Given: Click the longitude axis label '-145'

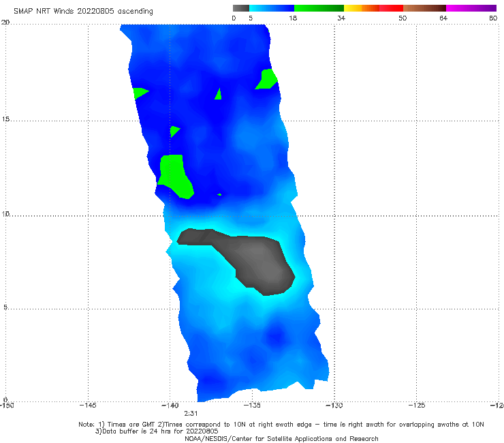Looking at the screenshot, I should tap(88, 405).
